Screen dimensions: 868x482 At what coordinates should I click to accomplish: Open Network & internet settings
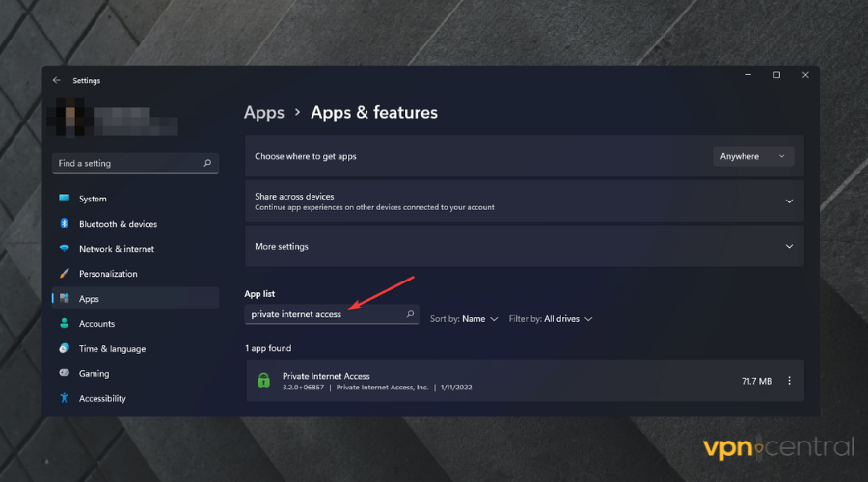116,249
